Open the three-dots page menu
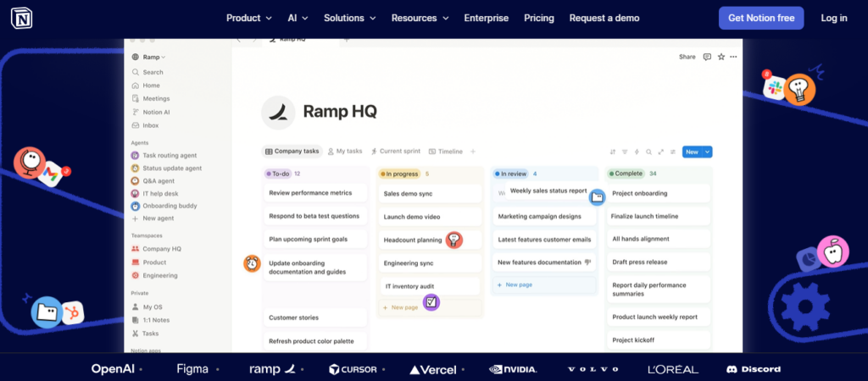The height and width of the screenshot is (381, 868). coord(733,57)
